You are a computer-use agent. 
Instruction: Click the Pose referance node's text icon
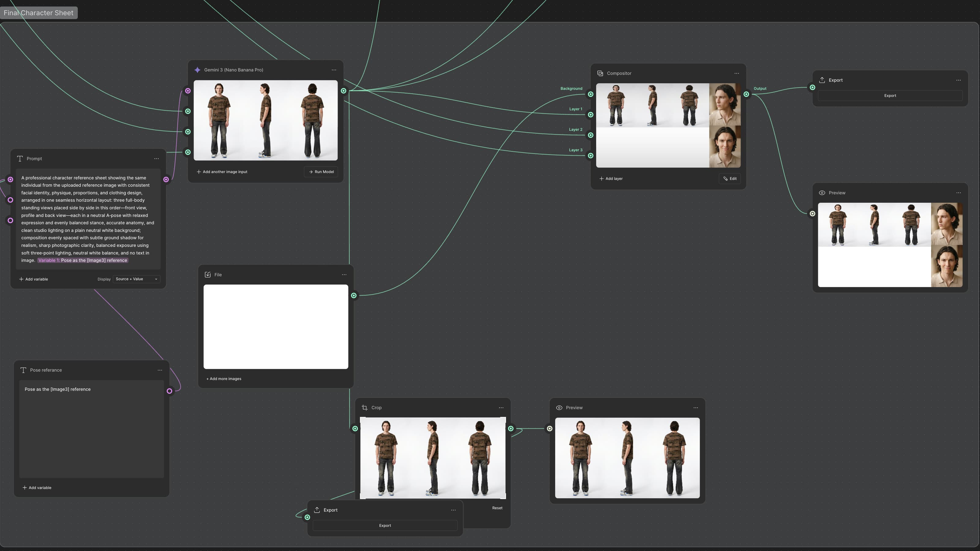24,370
